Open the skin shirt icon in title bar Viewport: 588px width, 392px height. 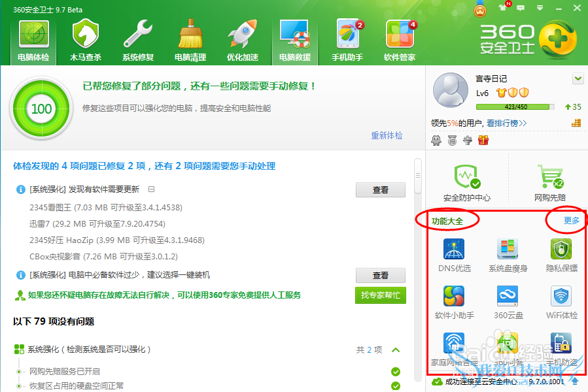(502, 7)
